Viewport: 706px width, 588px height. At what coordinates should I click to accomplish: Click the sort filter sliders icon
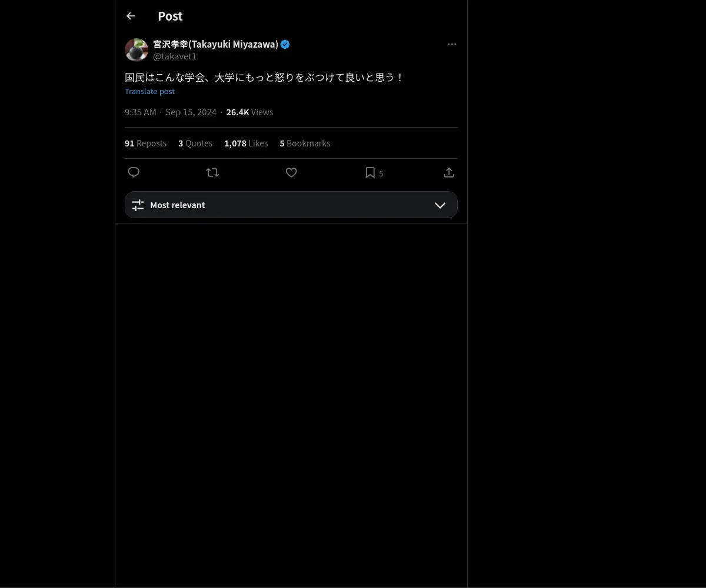pos(138,205)
